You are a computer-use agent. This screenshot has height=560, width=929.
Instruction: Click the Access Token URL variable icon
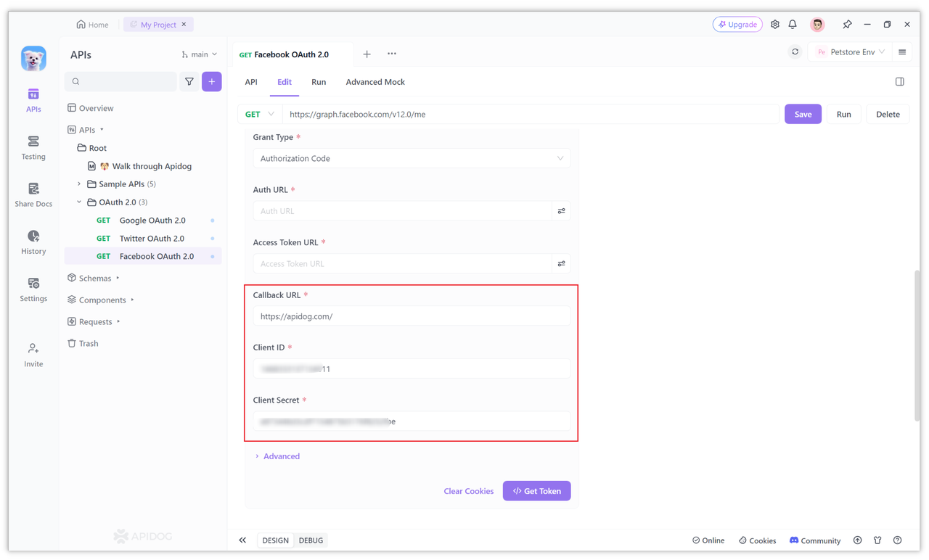562,264
